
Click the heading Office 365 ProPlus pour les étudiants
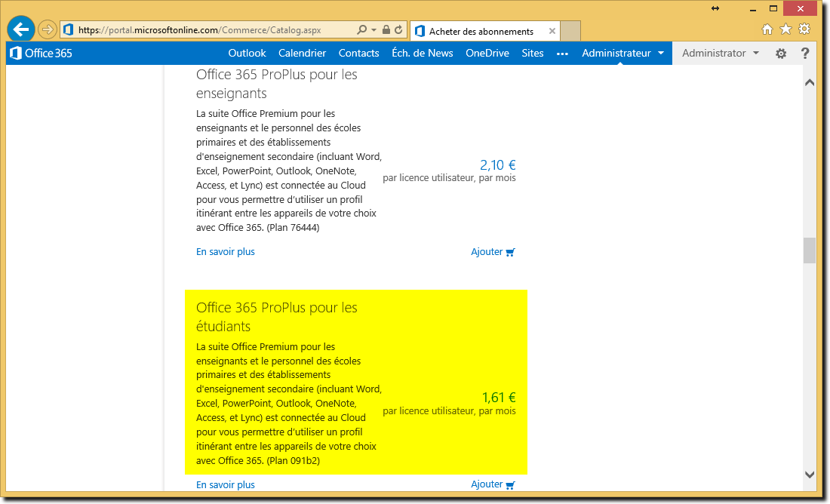click(x=277, y=317)
